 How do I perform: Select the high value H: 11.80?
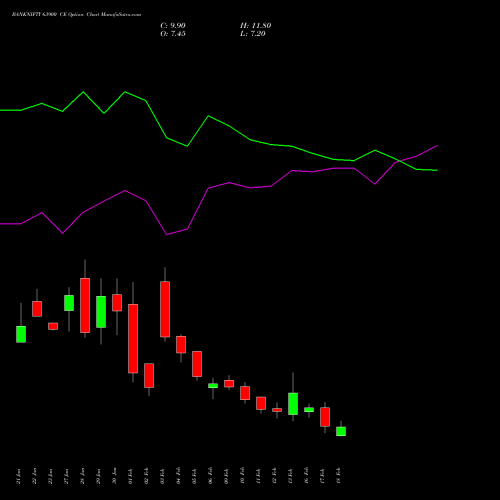[x=256, y=26]
